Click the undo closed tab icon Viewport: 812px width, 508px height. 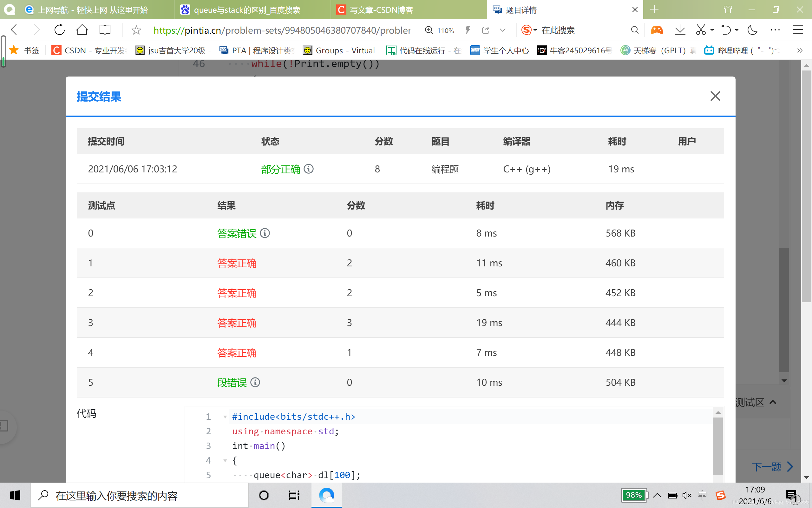click(726, 30)
